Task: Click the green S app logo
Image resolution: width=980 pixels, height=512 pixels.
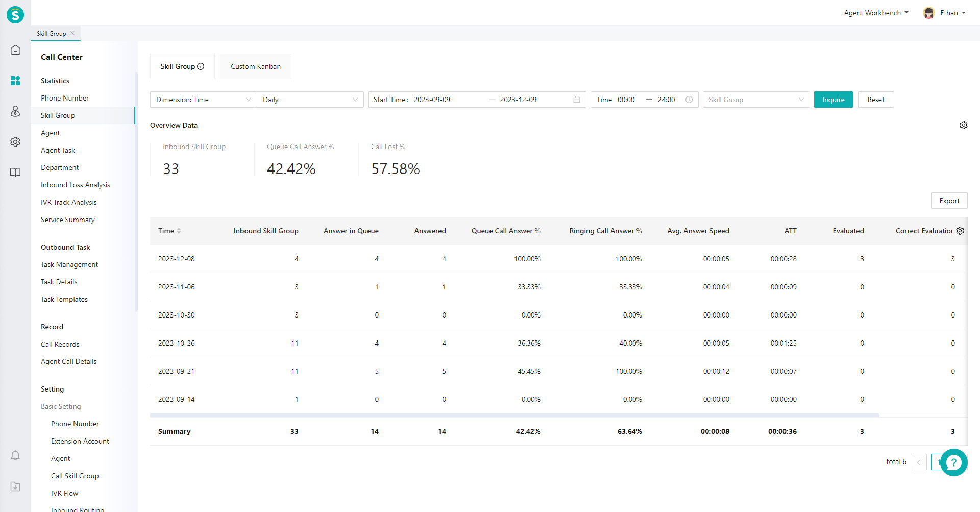Action: [x=15, y=15]
